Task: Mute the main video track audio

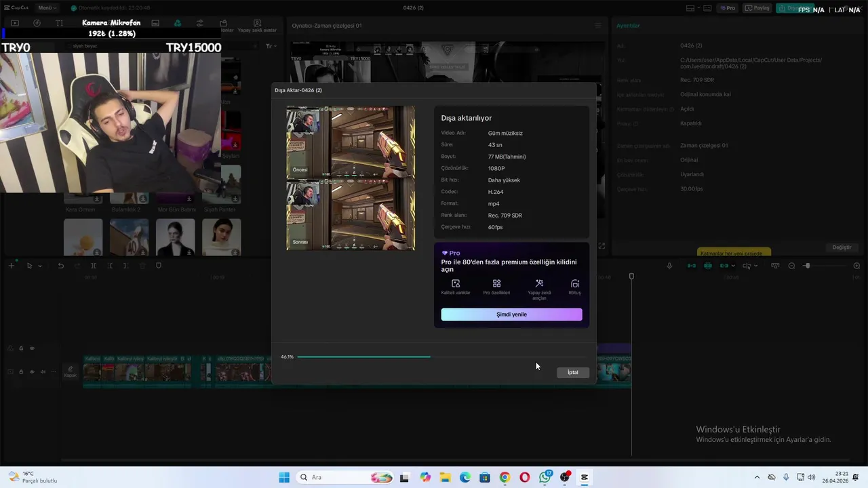Action: [x=43, y=371]
